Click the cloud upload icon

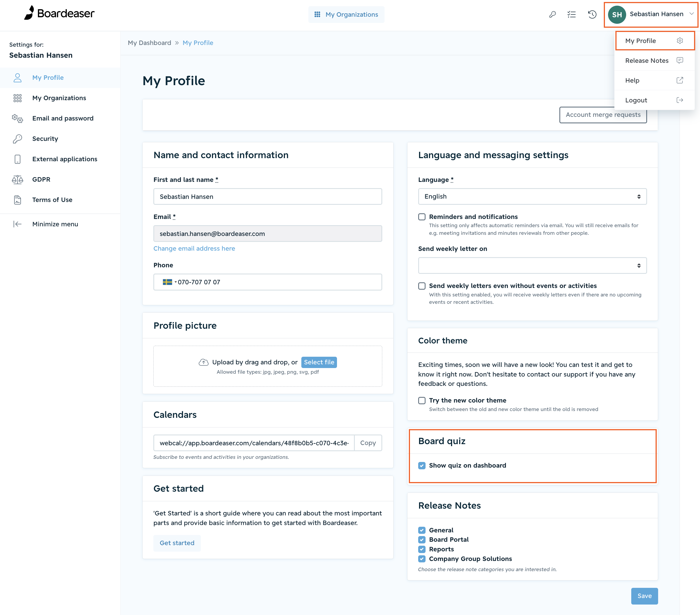203,362
